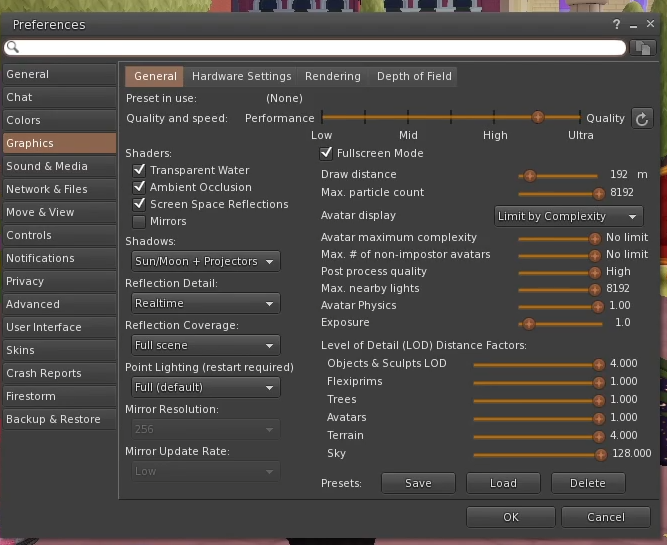Open the Reflection Coverage Full scene dropdown
Image resolution: width=667 pixels, height=545 pixels.
click(x=206, y=345)
